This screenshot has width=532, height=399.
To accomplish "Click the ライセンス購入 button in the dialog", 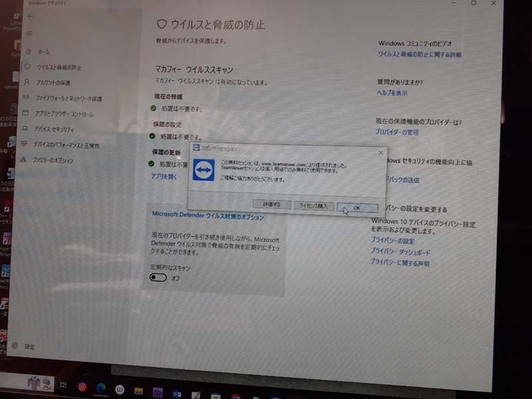I will (314, 205).
